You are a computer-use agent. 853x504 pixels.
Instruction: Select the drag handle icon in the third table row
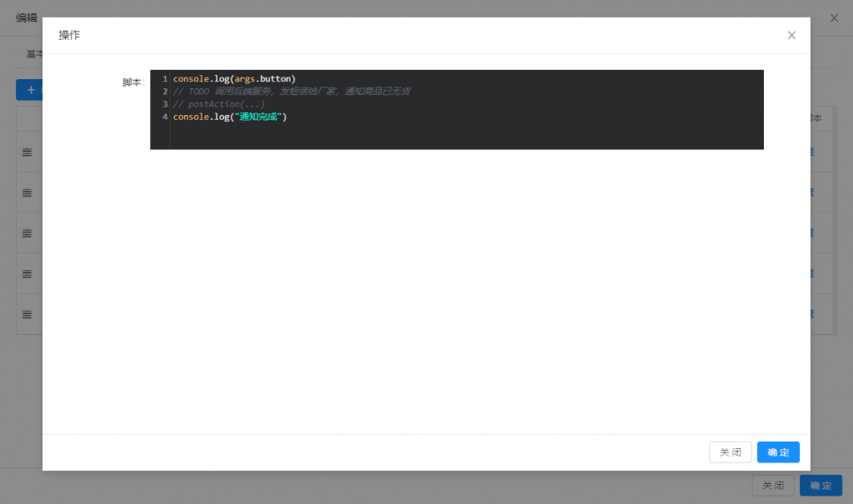point(27,232)
